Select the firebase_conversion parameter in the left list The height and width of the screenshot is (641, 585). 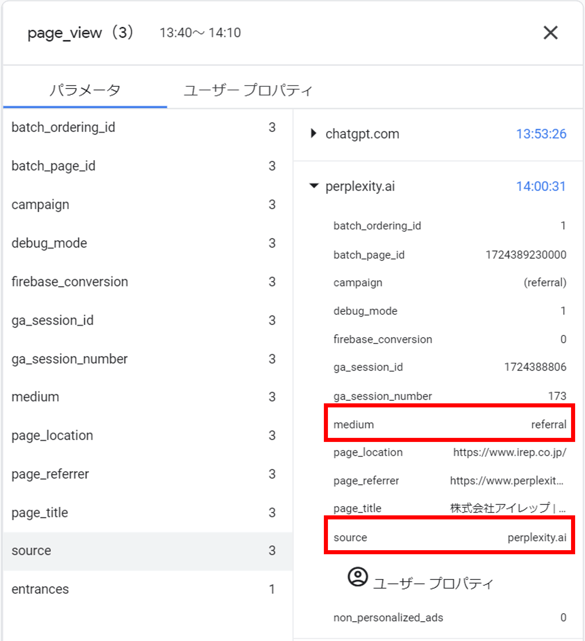pyautogui.click(x=147, y=282)
